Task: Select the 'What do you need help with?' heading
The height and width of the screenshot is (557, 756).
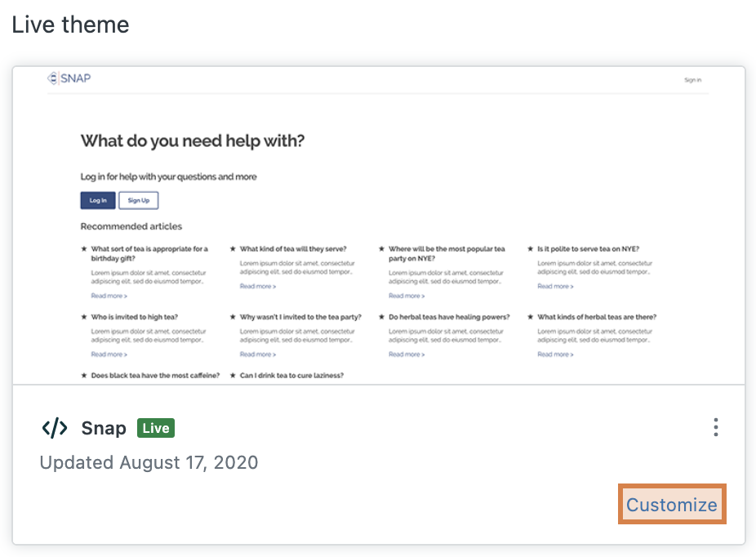Action: (193, 141)
